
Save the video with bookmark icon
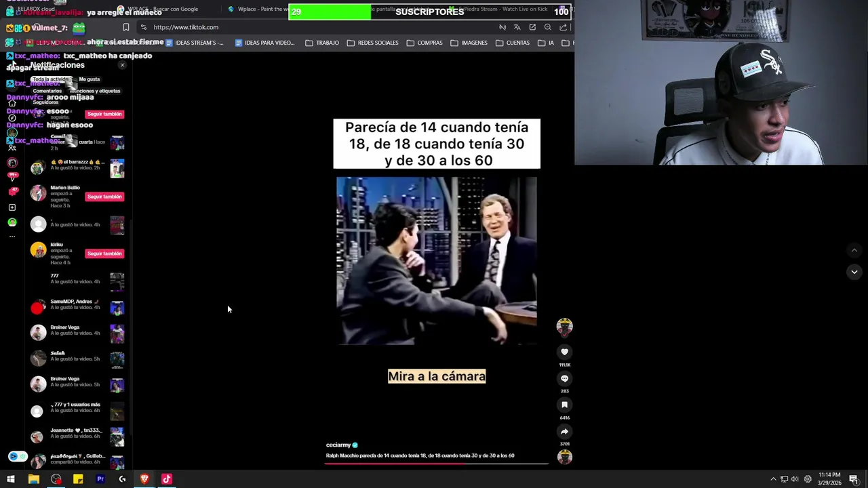coord(564,405)
